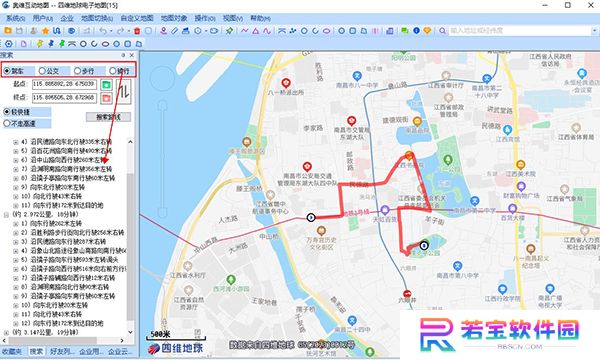Open the redo history dropdown arrow
600x360 pixels.
point(128,31)
